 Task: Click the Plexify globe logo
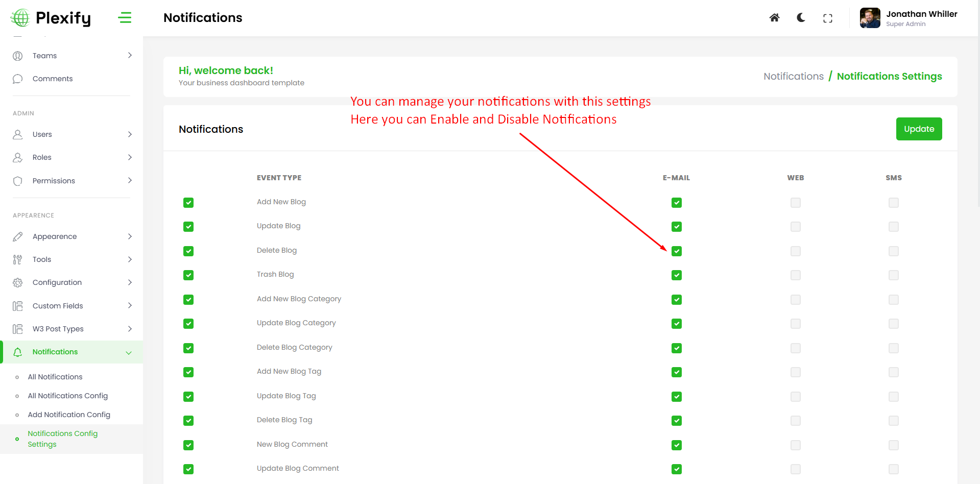coord(20,18)
